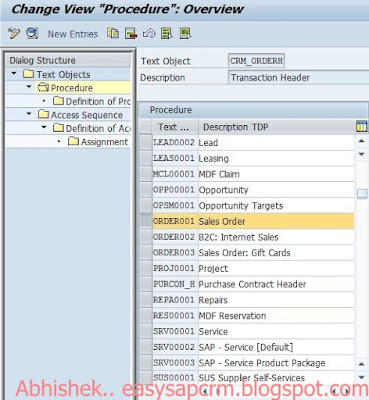
Task: Click the Text column header
Action: pos(175,127)
